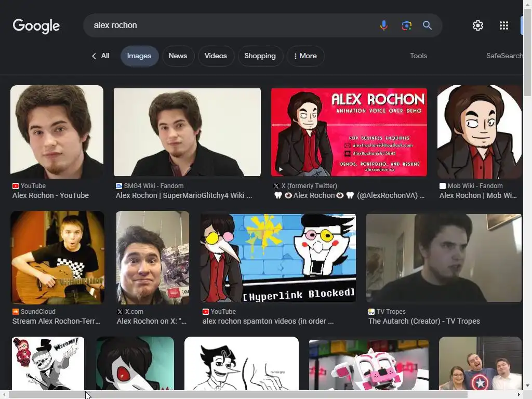The image size is (532, 399).
Task: Open the black and white sketch thumbnail
Action: click(x=242, y=363)
